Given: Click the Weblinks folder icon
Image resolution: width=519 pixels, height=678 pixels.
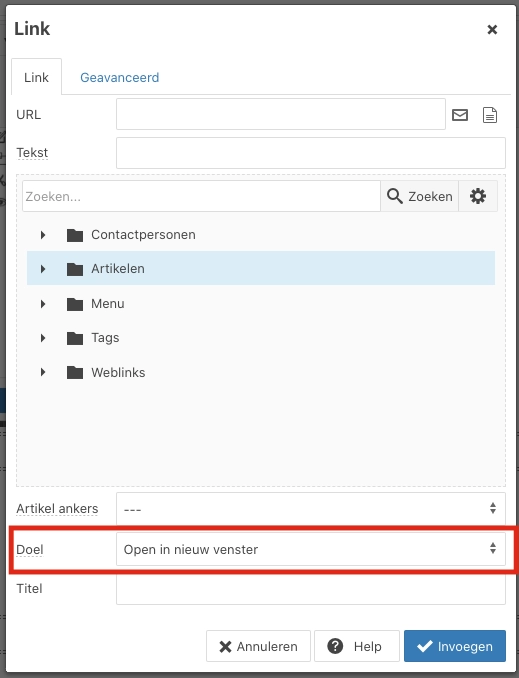Looking at the screenshot, I should tap(75, 372).
